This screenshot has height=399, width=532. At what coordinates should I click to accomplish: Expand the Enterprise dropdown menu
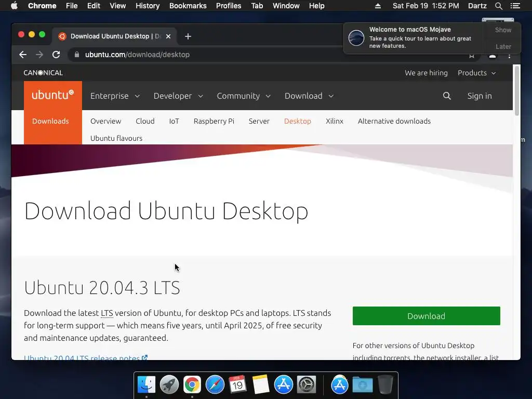115,96
